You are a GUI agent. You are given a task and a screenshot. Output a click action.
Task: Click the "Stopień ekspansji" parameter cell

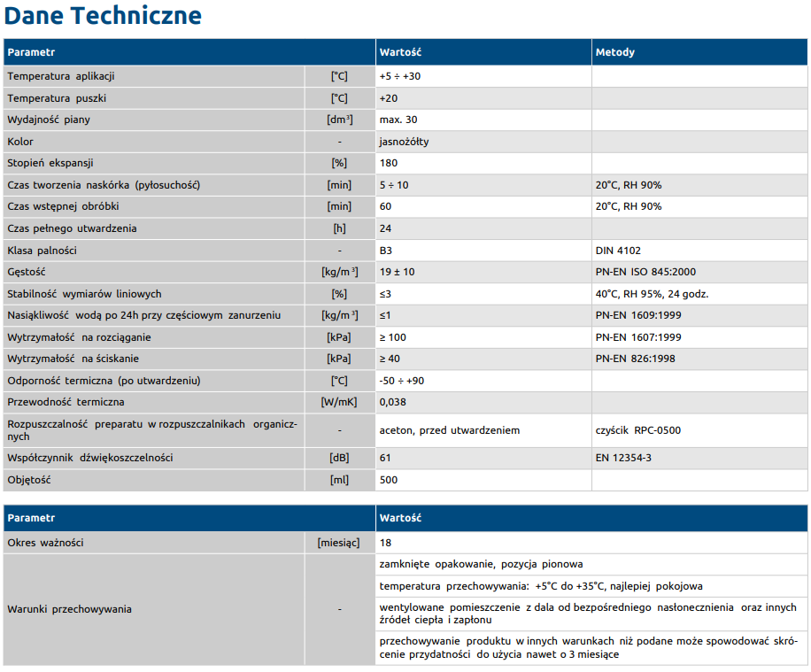(x=50, y=163)
